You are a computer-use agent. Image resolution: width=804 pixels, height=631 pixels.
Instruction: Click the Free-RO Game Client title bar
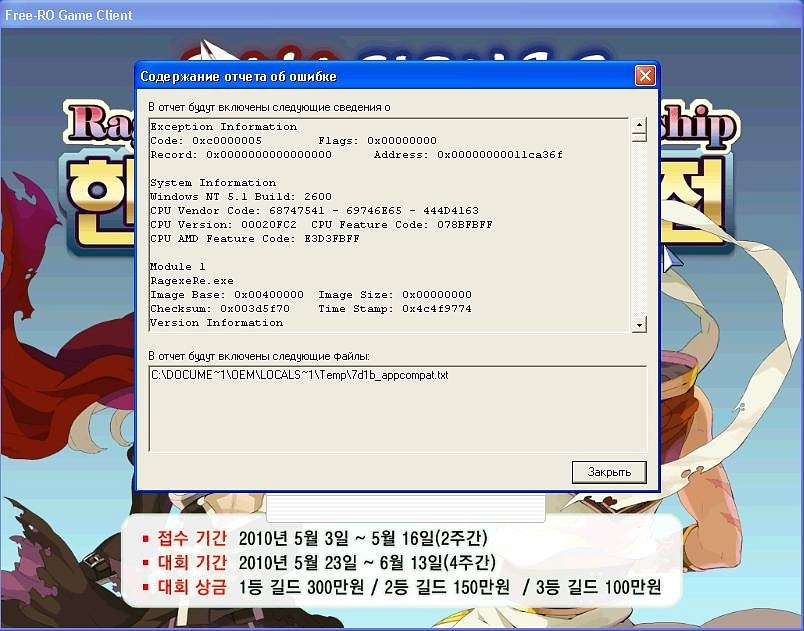402,14
